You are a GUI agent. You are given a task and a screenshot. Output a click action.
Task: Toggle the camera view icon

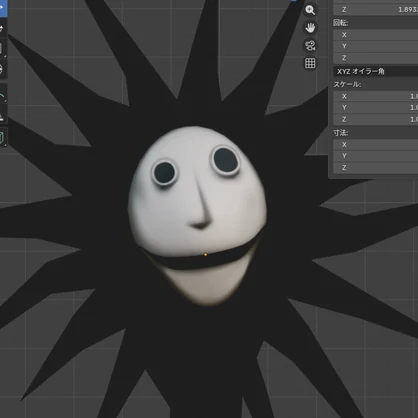pos(310,45)
